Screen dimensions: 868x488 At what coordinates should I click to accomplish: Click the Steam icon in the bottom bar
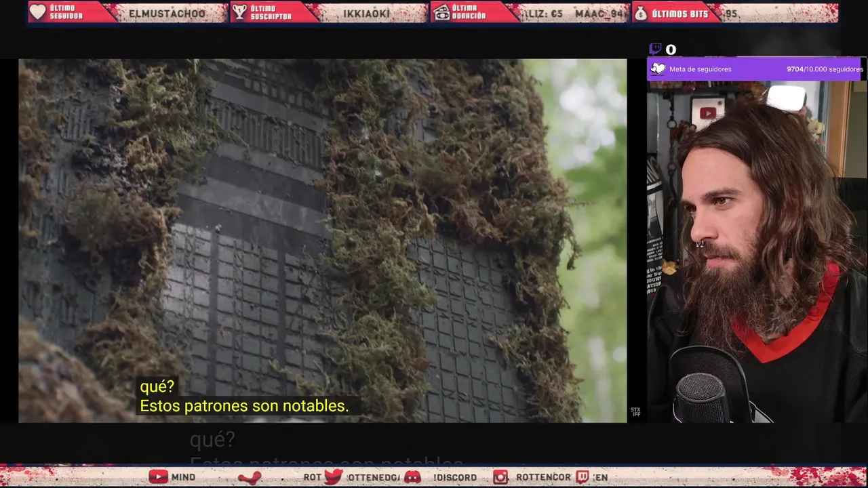coord(250,477)
